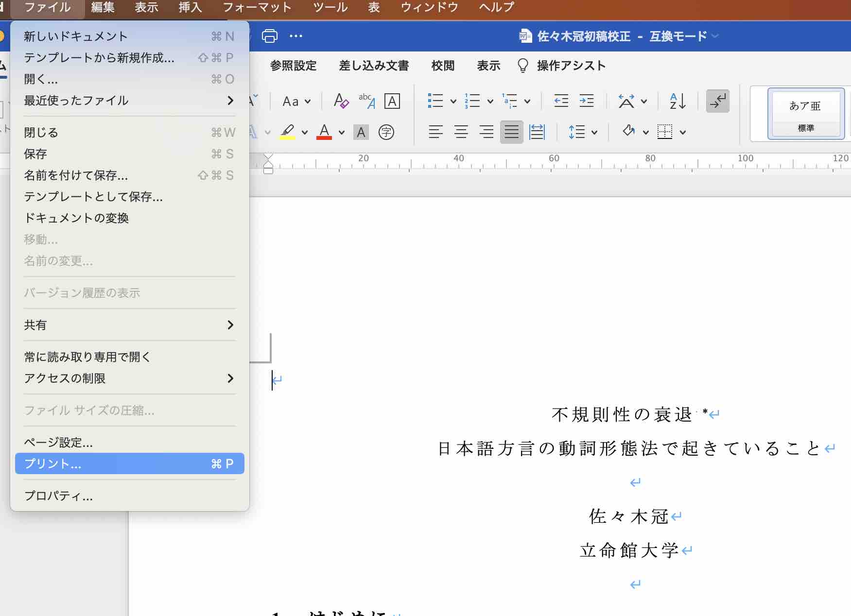Click the 操作アシスト search field
This screenshot has height=616, width=851.
click(571, 66)
